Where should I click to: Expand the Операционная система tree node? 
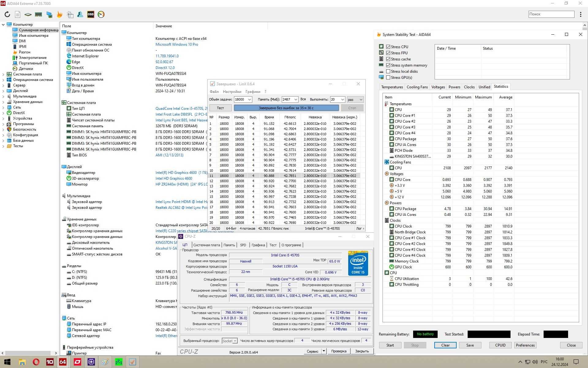click(x=3, y=80)
